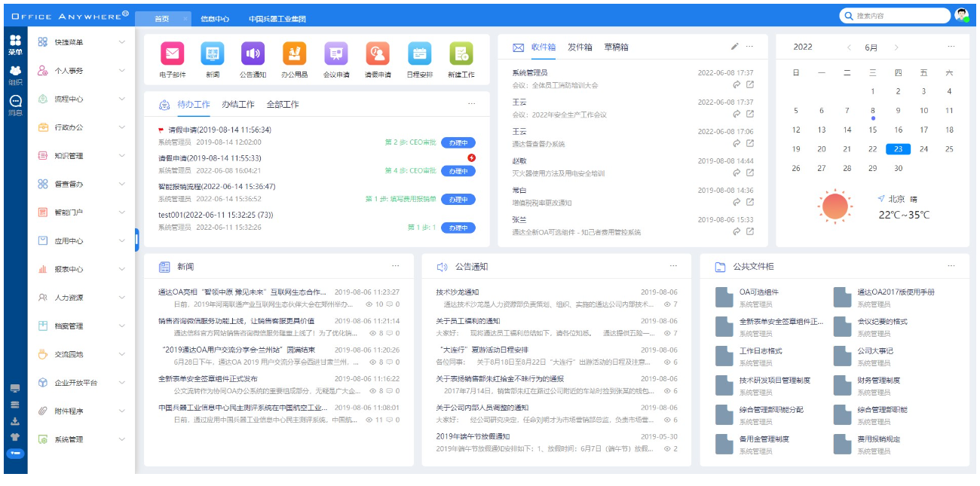Image resolution: width=980 pixels, height=486 pixels.
Task: Click the 组织 organization sidebar icon
Action: coord(17,71)
